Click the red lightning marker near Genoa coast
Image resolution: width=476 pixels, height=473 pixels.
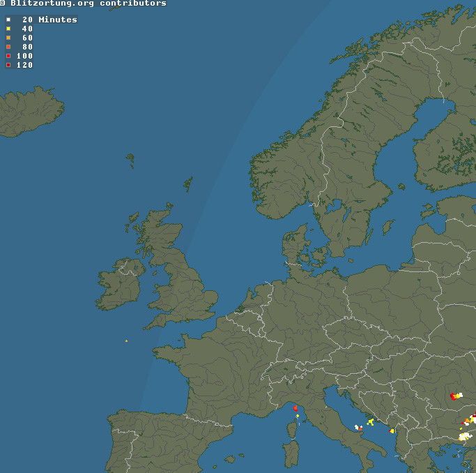tap(295, 408)
